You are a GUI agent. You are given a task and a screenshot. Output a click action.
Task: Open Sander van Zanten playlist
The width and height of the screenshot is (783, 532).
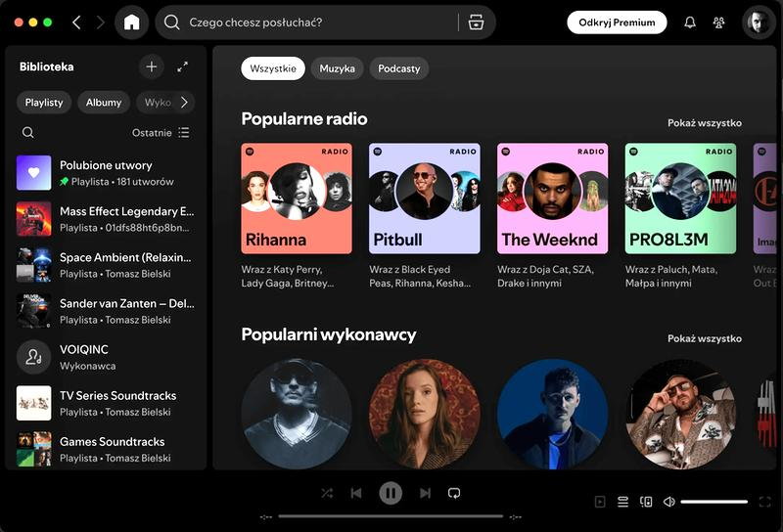[106, 311]
